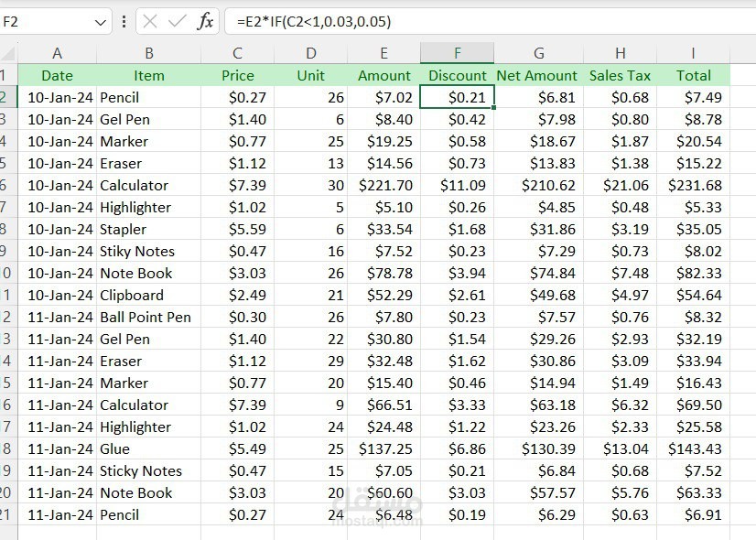Viewport: 756px width, 540px height.
Task: Click amount cell $52.29
Action: tap(383, 295)
